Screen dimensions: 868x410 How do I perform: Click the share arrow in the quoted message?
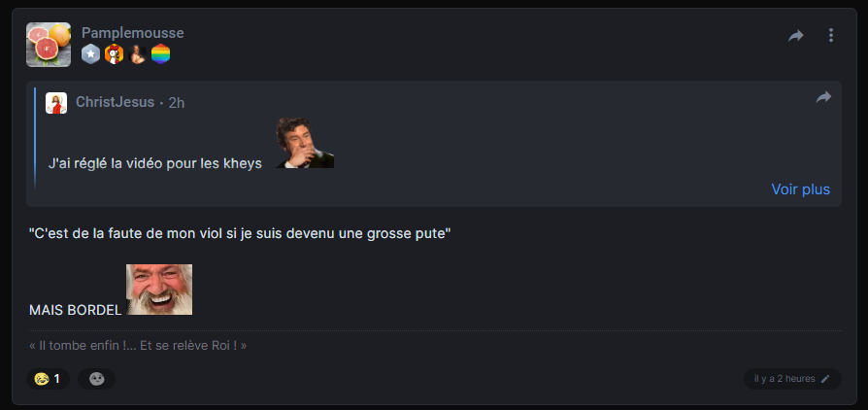pos(823,97)
